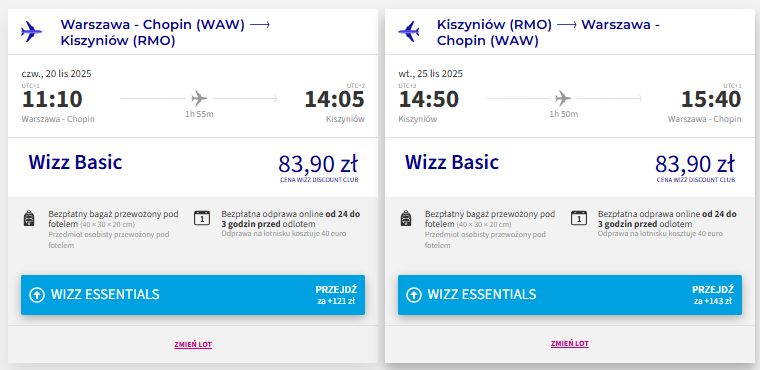760x370 pixels.
Task: Click Wizz Basic label in outbound flight card
Action: coord(75,162)
